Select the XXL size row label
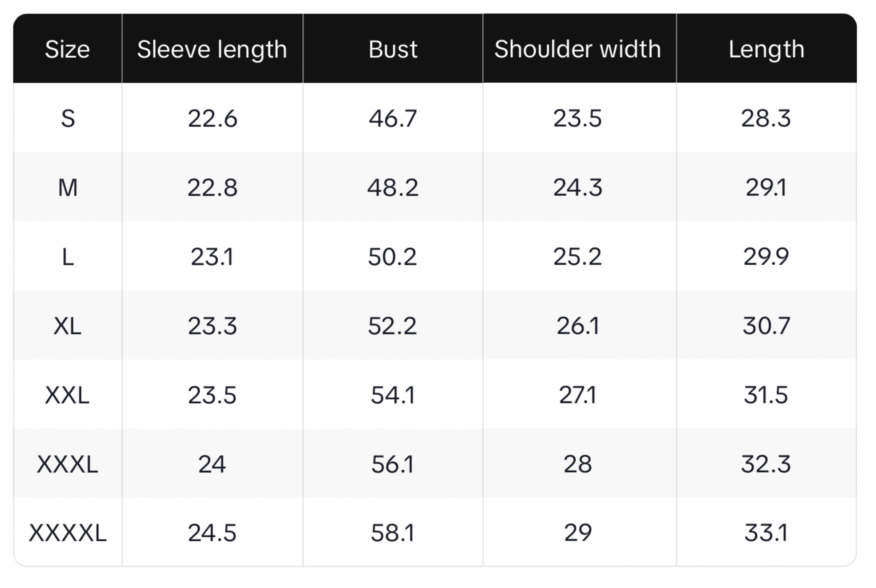The height and width of the screenshot is (588, 876). (x=67, y=395)
